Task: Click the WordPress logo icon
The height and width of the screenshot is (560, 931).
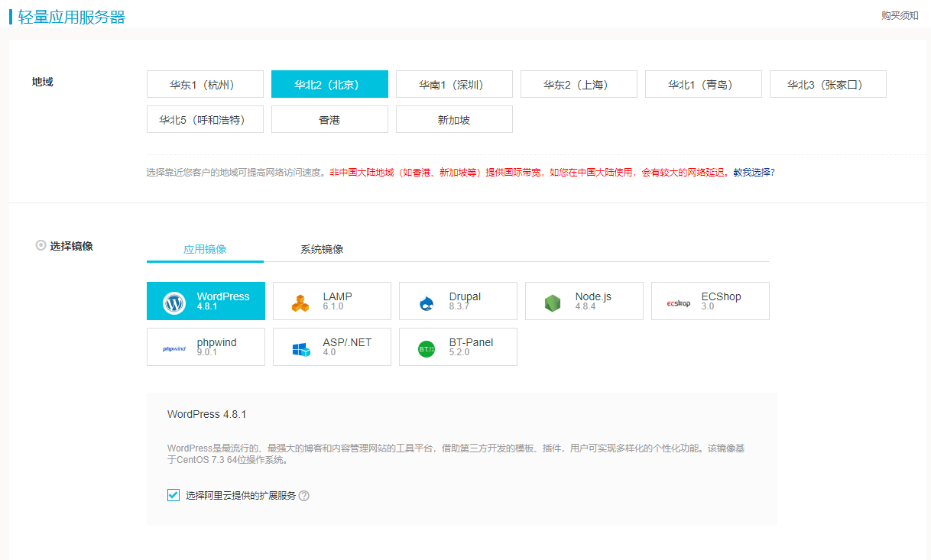Action: (174, 303)
